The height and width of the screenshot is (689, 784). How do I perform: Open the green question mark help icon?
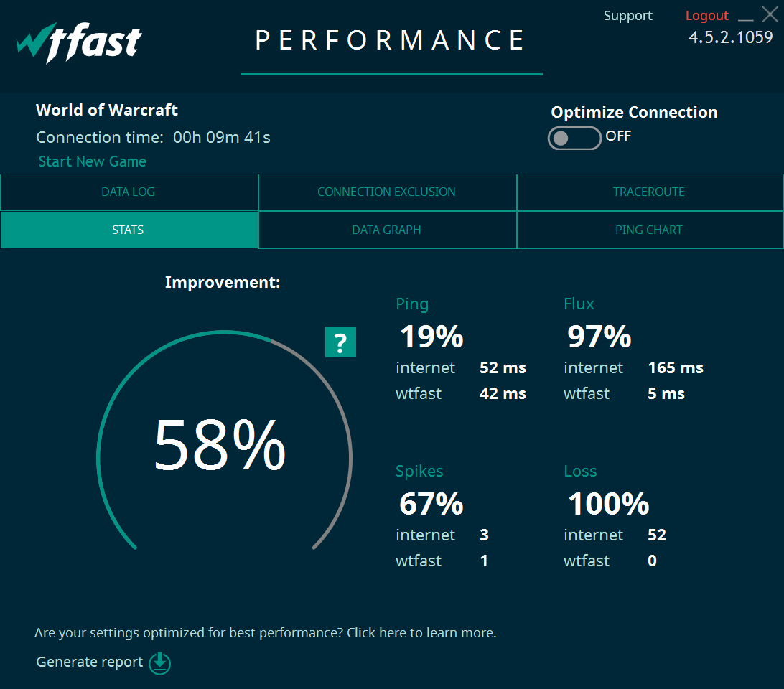pyautogui.click(x=340, y=342)
